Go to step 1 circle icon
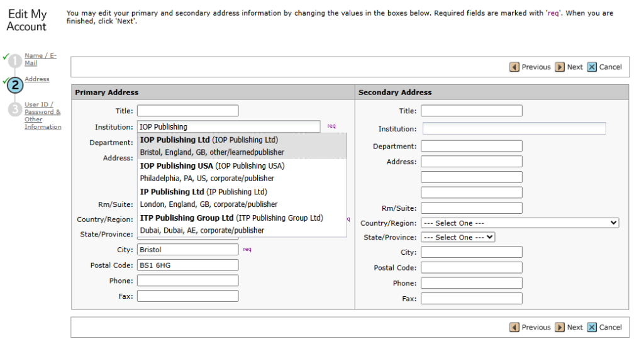644x339 pixels. [15, 61]
